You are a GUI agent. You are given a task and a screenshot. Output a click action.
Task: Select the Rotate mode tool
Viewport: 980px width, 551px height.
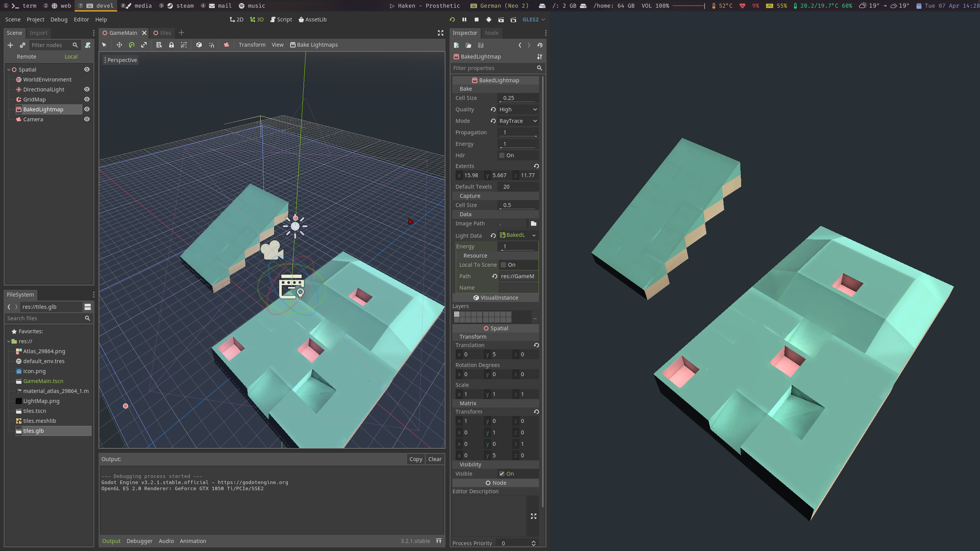pyautogui.click(x=132, y=45)
